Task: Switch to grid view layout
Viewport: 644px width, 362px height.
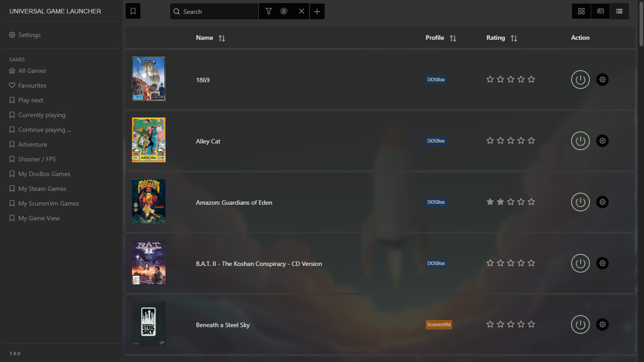Action: click(581, 11)
